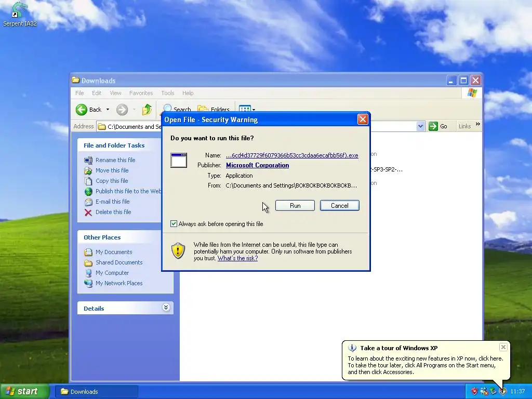Click the Start button
The height and width of the screenshot is (399, 532).
(x=24, y=392)
